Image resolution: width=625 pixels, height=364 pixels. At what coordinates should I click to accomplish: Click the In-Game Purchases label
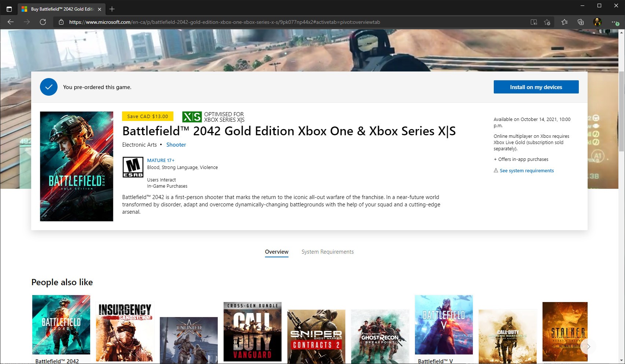[x=167, y=186]
